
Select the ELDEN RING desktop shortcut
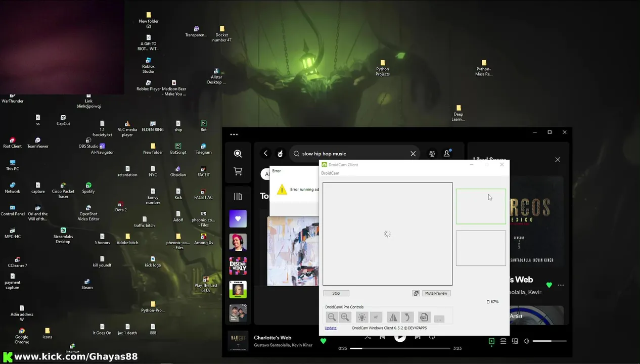153,125
